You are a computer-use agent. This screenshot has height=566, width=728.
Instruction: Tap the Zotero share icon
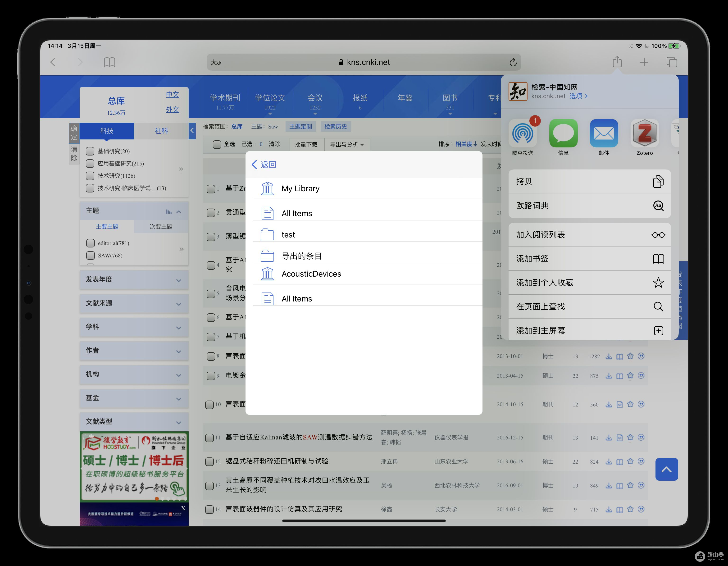pyautogui.click(x=644, y=134)
